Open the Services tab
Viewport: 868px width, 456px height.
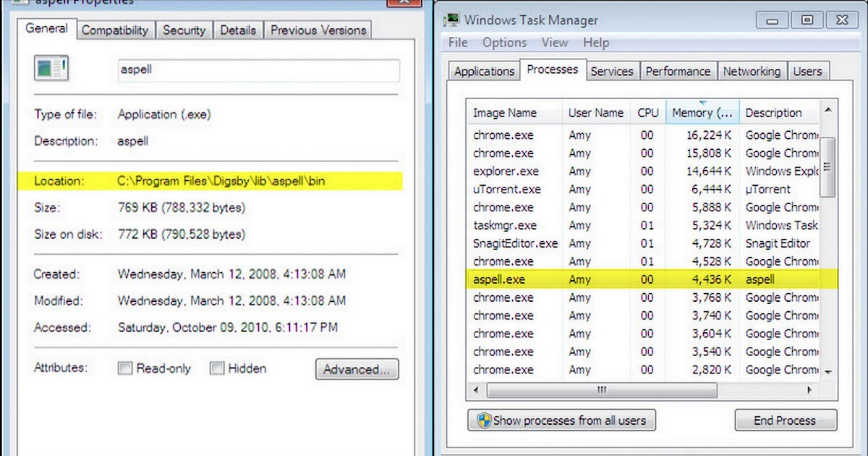click(x=612, y=71)
